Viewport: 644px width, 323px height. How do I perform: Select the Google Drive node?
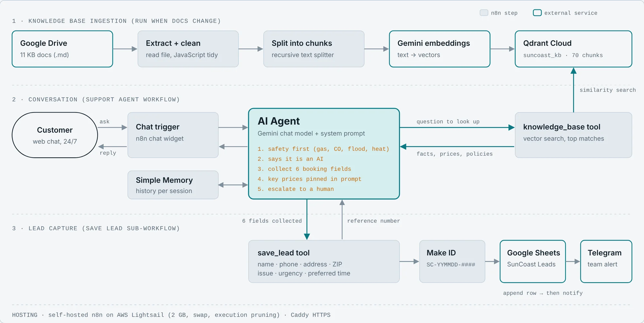[x=62, y=49]
